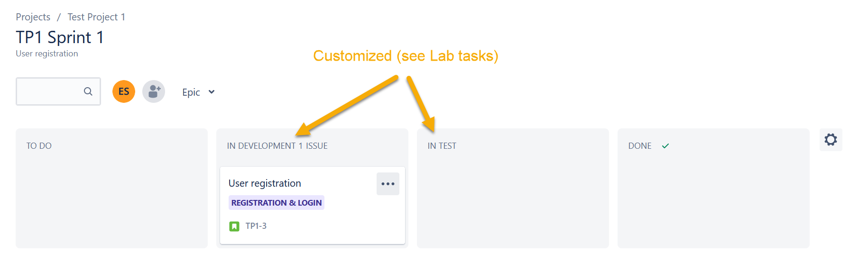
Task: Focus the board search input field
Action: click(x=58, y=91)
